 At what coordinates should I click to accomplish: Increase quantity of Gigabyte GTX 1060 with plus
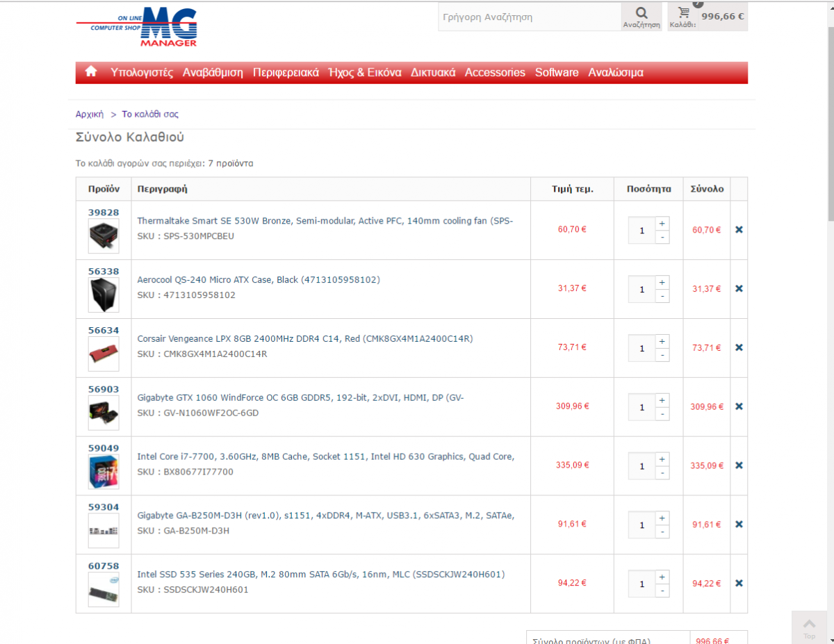[x=662, y=401]
